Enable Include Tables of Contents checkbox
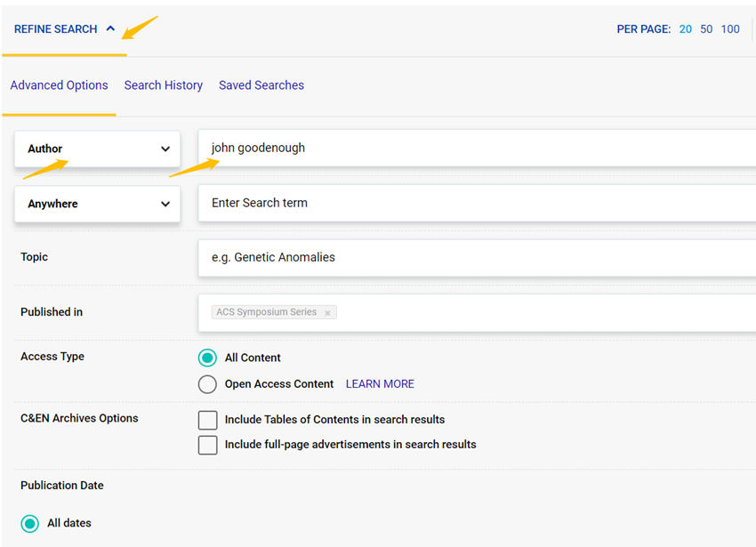This screenshot has width=756, height=547. pyautogui.click(x=208, y=420)
